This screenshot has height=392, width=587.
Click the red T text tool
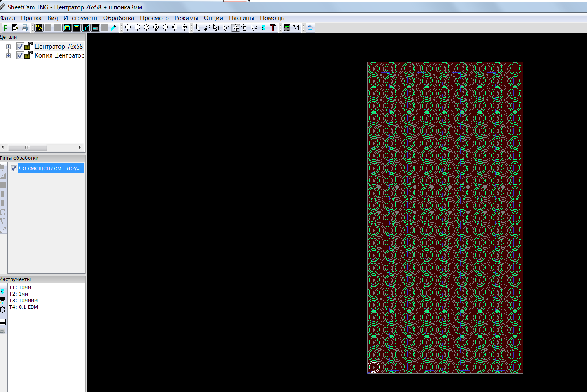coord(273,28)
